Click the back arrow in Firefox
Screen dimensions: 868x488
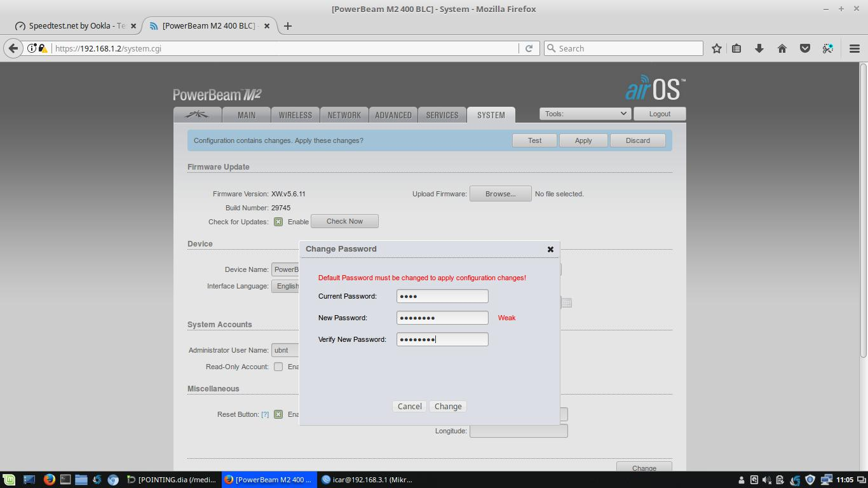pos(13,48)
